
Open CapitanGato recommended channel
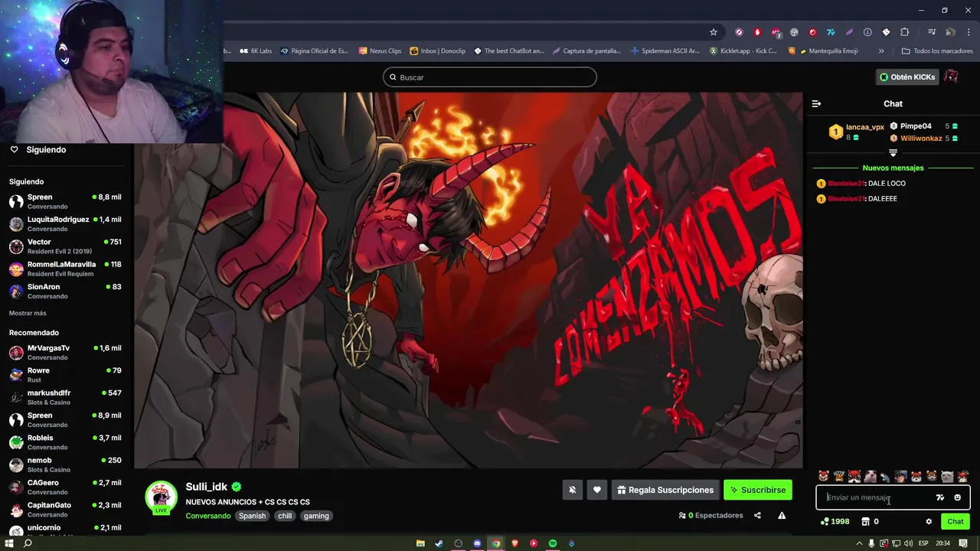65,510
